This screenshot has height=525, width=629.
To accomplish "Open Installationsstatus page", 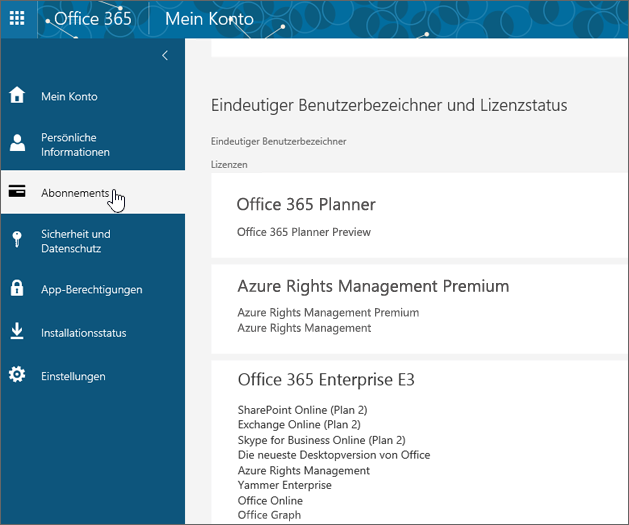I will point(93,332).
